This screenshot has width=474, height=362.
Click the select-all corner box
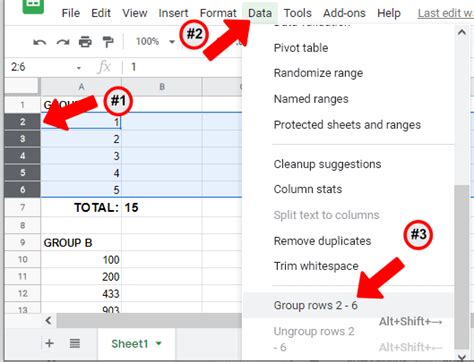[x=22, y=86]
